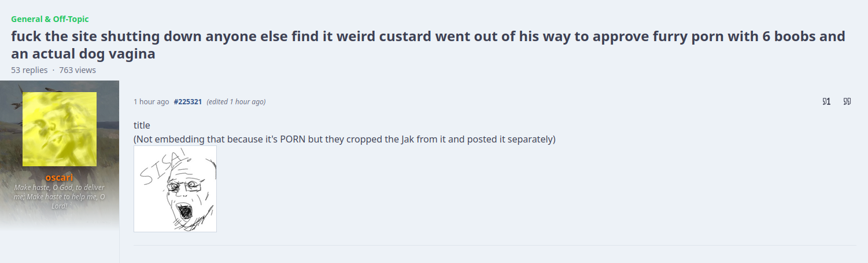Image resolution: width=868 pixels, height=263 pixels.
Task: Click oscari's 'Make haste, O God' signature
Action: point(60,196)
